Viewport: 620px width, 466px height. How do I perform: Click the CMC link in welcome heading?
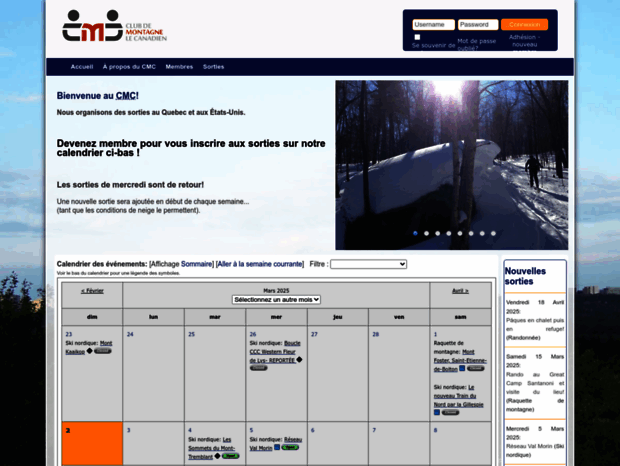click(125, 96)
